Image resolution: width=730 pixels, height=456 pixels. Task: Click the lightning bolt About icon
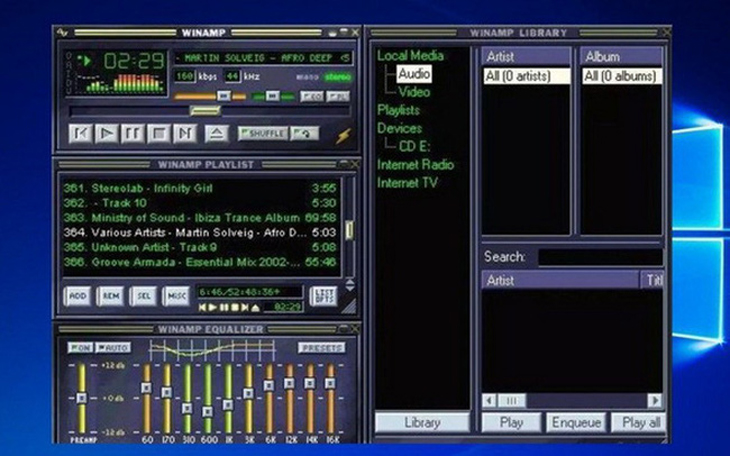point(343,136)
